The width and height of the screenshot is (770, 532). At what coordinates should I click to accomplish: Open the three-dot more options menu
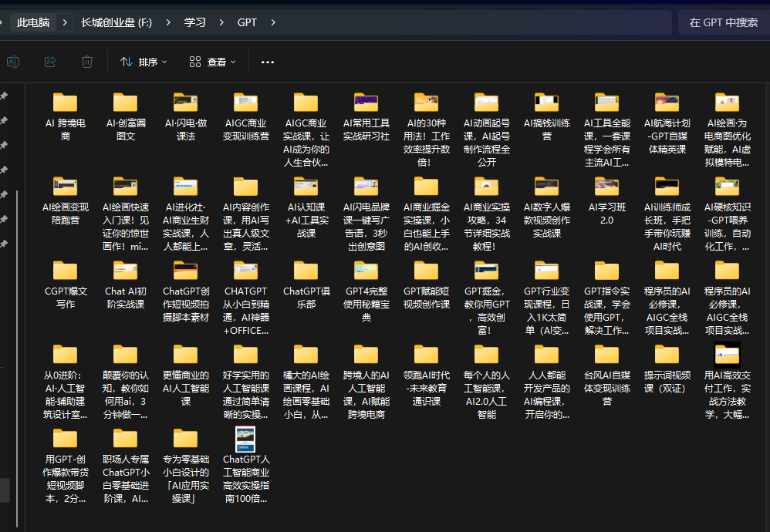[268, 62]
